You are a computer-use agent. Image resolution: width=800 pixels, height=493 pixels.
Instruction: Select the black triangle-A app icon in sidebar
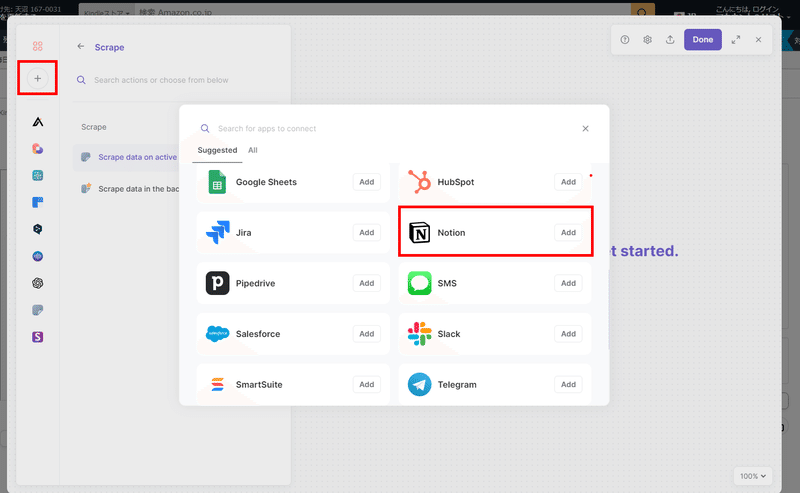tap(38, 122)
